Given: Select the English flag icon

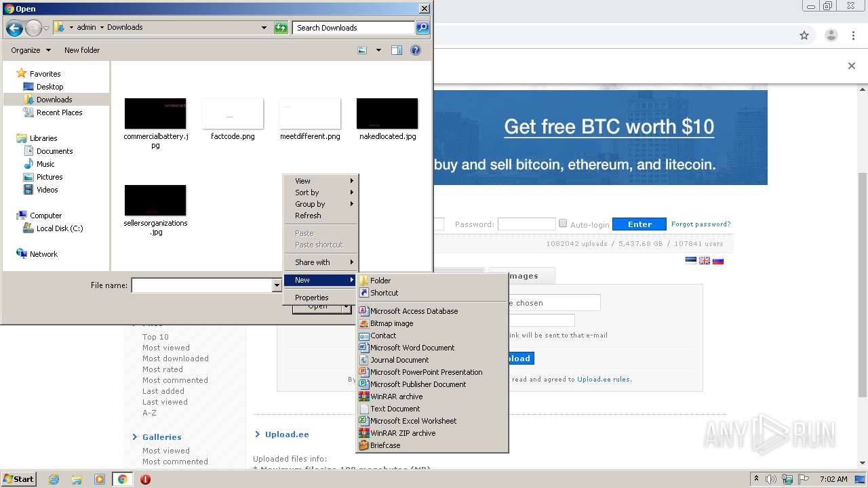Looking at the screenshot, I should [705, 261].
